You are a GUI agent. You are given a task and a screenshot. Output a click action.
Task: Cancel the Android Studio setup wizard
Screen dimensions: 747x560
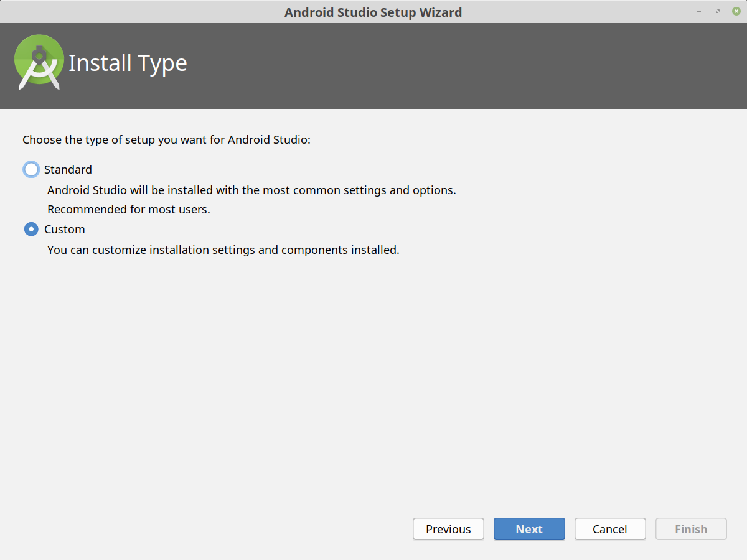coord(610,529)
